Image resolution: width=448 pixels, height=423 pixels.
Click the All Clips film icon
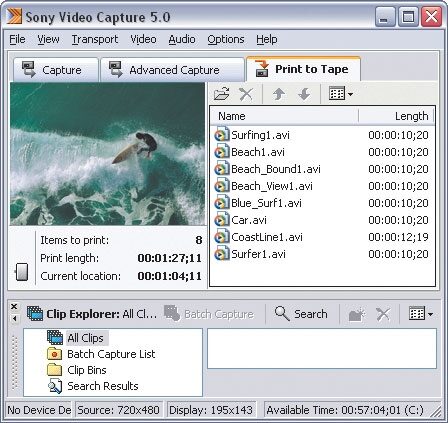(55, 337)
